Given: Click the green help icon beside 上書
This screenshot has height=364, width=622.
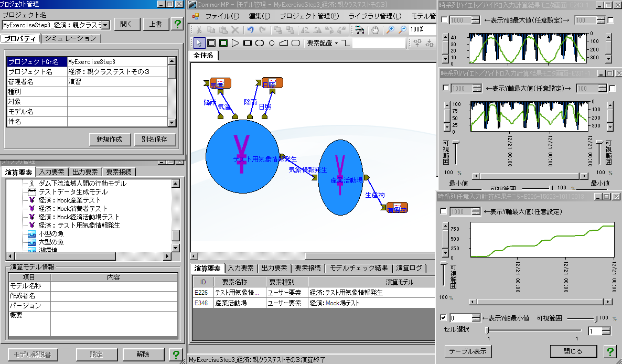Looking at the screenshot, I should point(177,24).
